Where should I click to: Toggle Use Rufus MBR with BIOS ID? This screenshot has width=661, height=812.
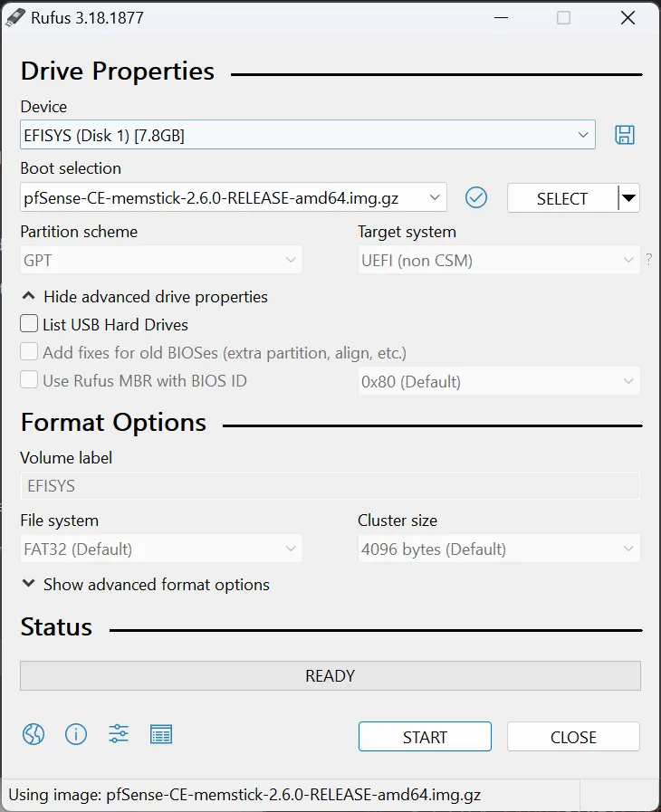[x=30, y=380]
